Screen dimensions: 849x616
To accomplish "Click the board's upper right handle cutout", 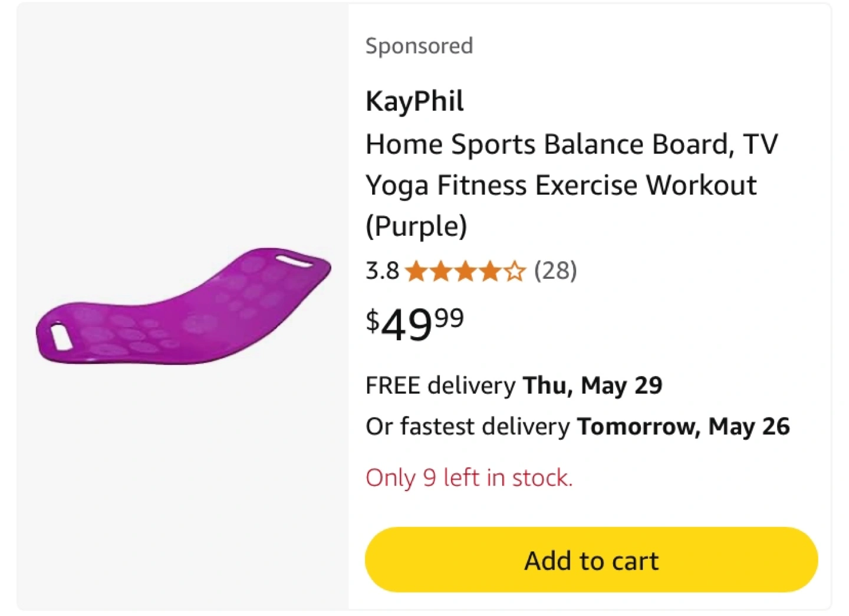I will coord(294,260).
